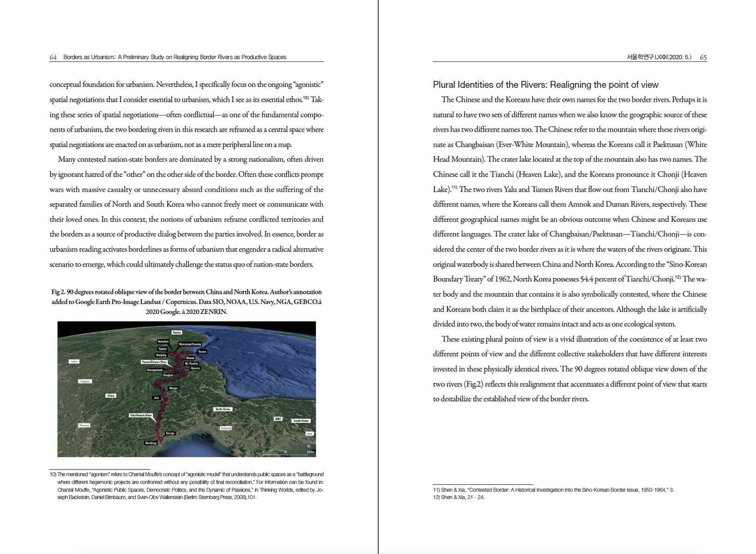Click footnote 11 citing Shen & Xia 'Contested Border'
This screenshot has width=756, height=554.
553,490
